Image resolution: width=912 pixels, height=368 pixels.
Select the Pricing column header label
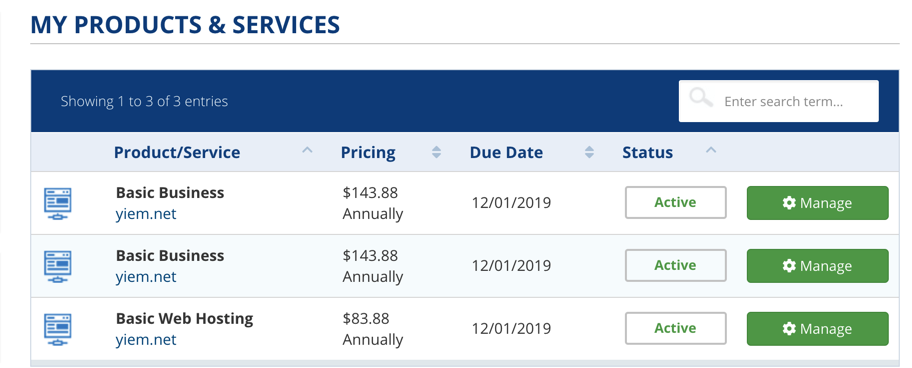point(368,152)
